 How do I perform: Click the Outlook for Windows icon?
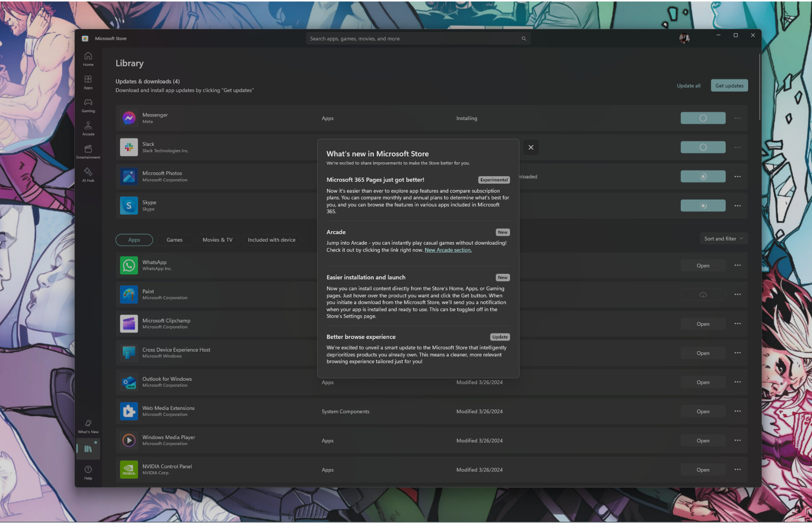[129, 382]
